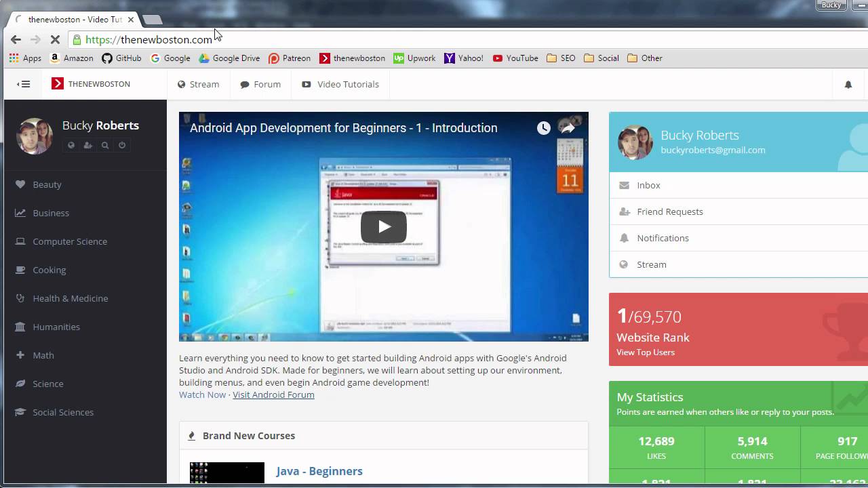Viewport: 868px width, 488px height.
Task: Stop the page from loading
Action: pyautogui.click(x=55, y=39)
